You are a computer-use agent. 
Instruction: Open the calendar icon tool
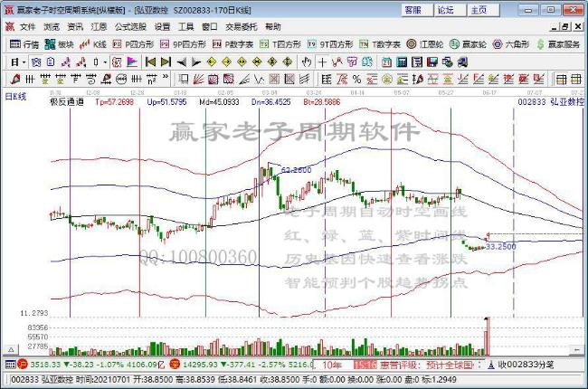point(386,62)
